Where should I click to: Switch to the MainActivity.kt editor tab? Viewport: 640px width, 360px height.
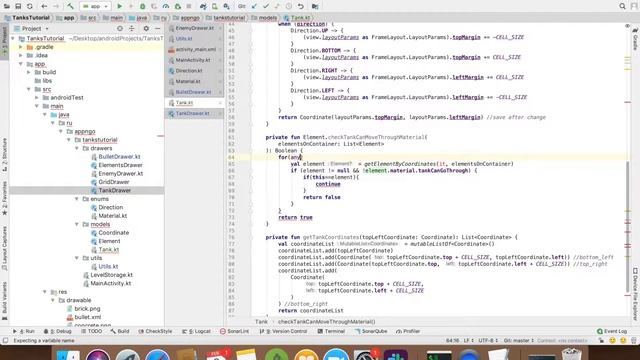click(x=194, y=60)
